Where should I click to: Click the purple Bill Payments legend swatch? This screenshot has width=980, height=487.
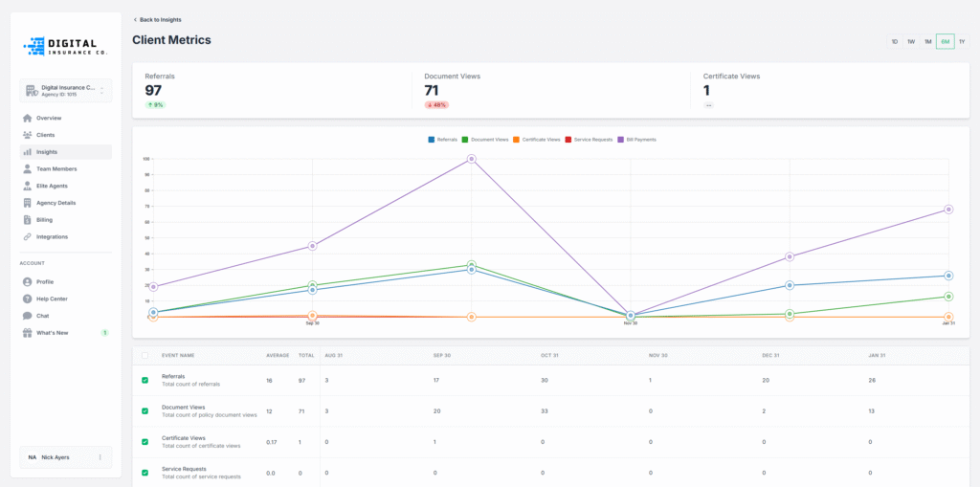pyautogui.click(x=620, y=140)
